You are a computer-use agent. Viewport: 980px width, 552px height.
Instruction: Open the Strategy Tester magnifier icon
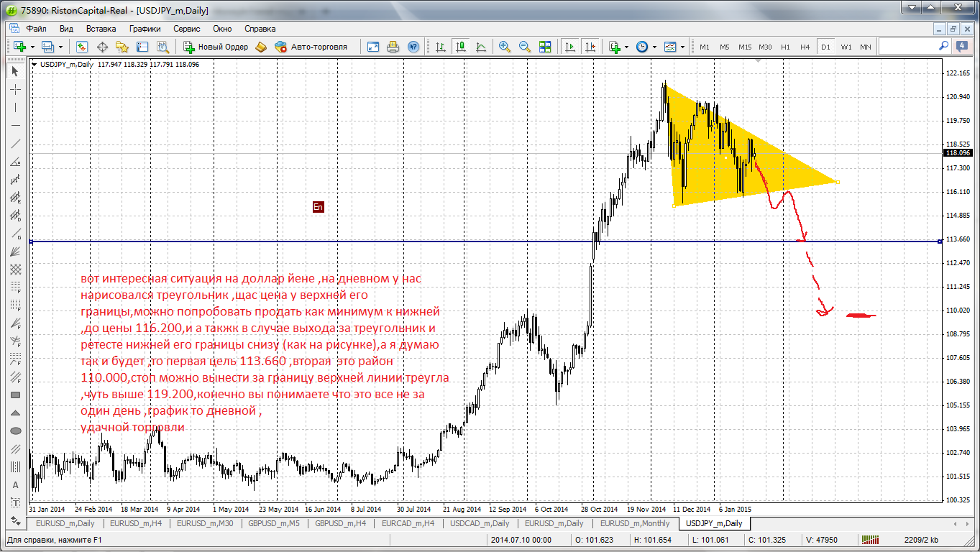pyautogui.click(x=162, y=47)
